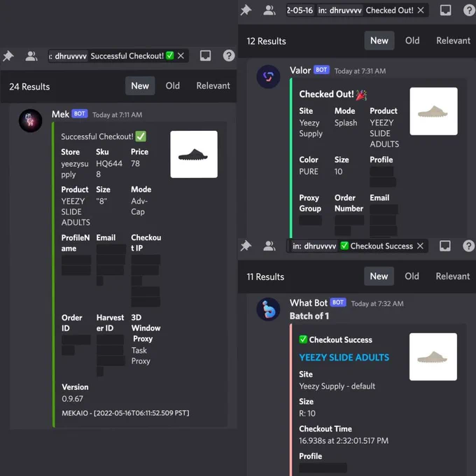This screenshot has width=476, height=476.
Task: Click MEKAIO footer timestamp text
Action: point(125,413)
